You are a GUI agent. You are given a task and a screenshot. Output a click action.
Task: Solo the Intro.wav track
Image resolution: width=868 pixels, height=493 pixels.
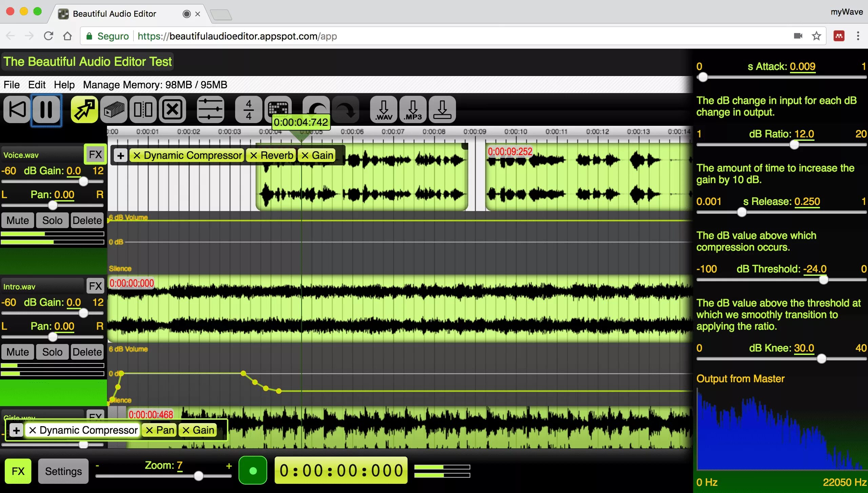pos(52,352)
